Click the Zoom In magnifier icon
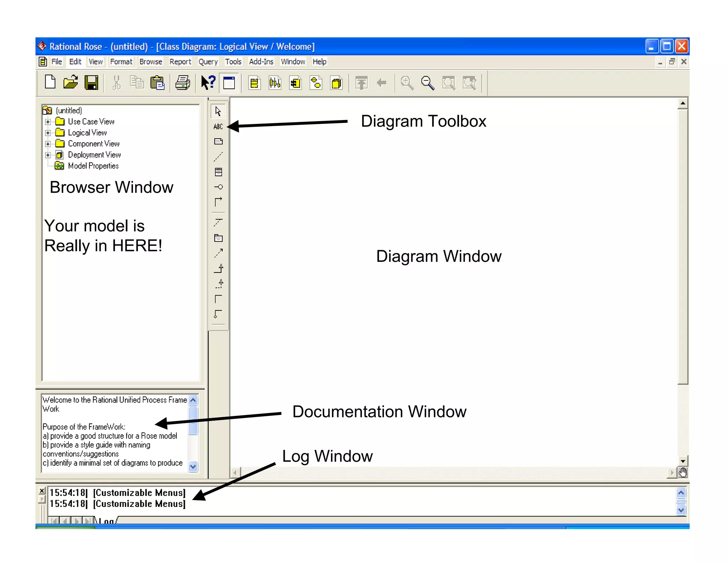The height and width of the screenshot is (562, 728). (x=407, y=83)
